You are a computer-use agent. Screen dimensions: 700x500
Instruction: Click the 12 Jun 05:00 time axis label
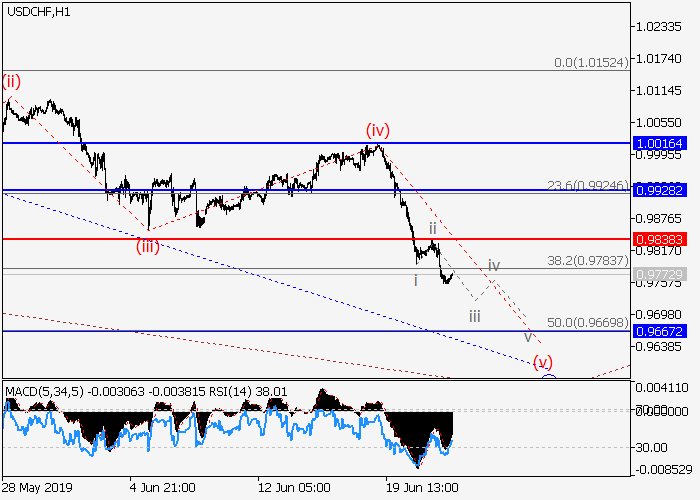(294, 487)
